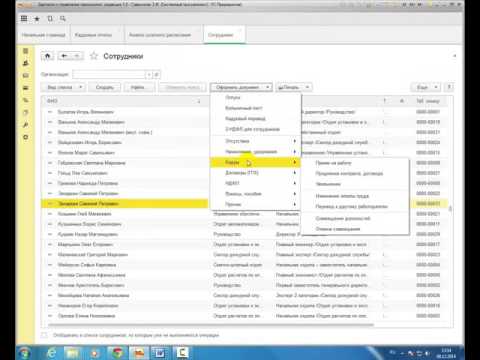Open the Кадры person icon in sidebar
Viewport: 480px width, 360px height.
coord(26,63)
